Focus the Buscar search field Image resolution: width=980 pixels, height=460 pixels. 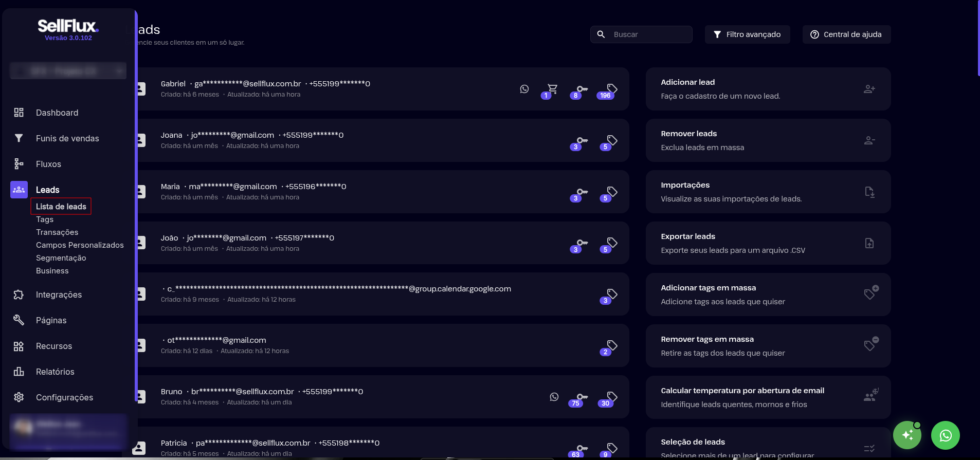pyautogui.click(x=649, y=34)
